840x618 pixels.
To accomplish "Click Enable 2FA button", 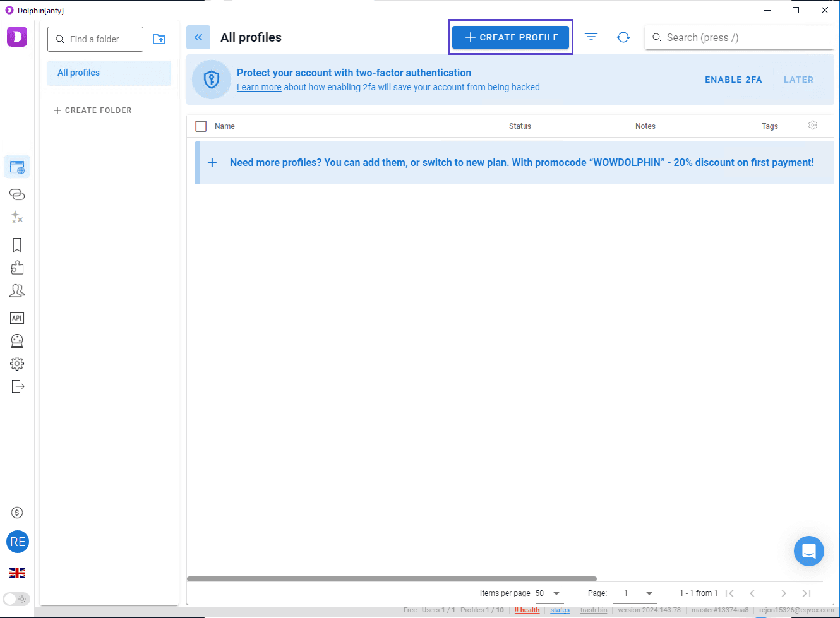I will (733, 80).
